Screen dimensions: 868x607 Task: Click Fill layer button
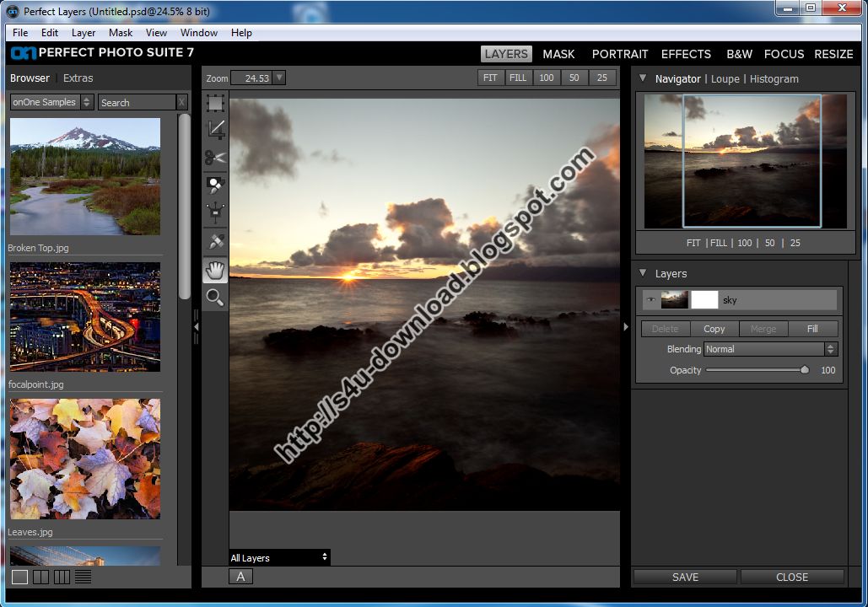[812, 329]
